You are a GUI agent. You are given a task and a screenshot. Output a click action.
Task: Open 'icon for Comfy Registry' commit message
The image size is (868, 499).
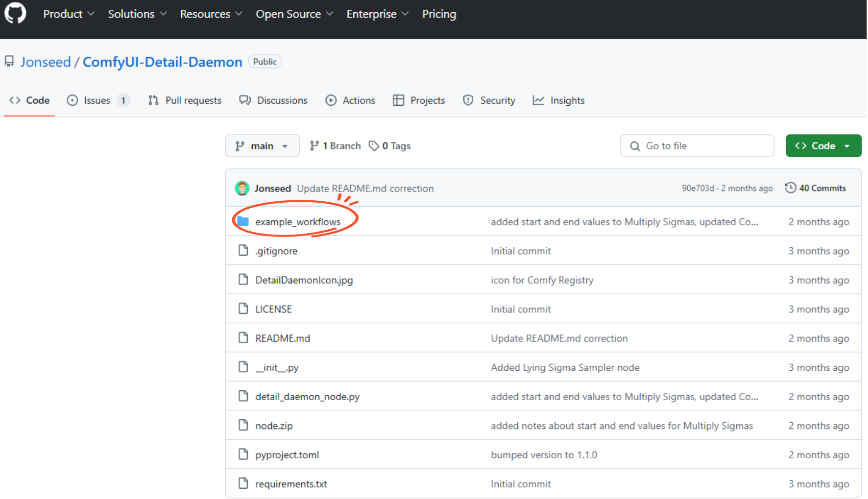[542, 280]
